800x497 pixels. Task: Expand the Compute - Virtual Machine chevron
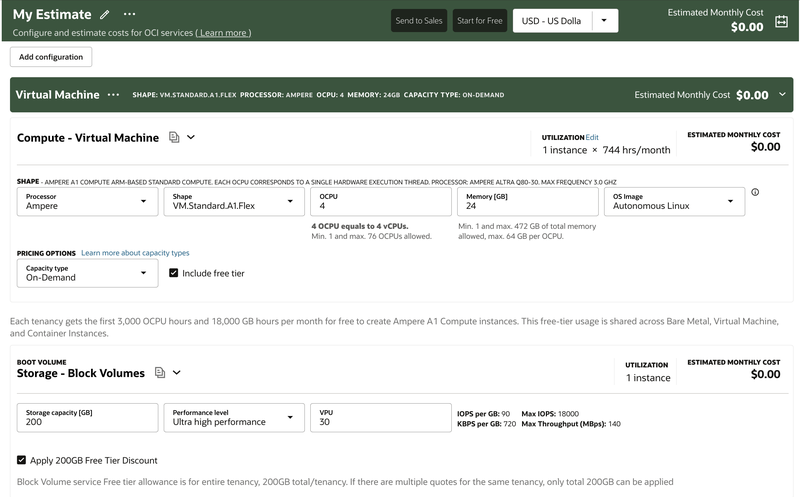191,137
